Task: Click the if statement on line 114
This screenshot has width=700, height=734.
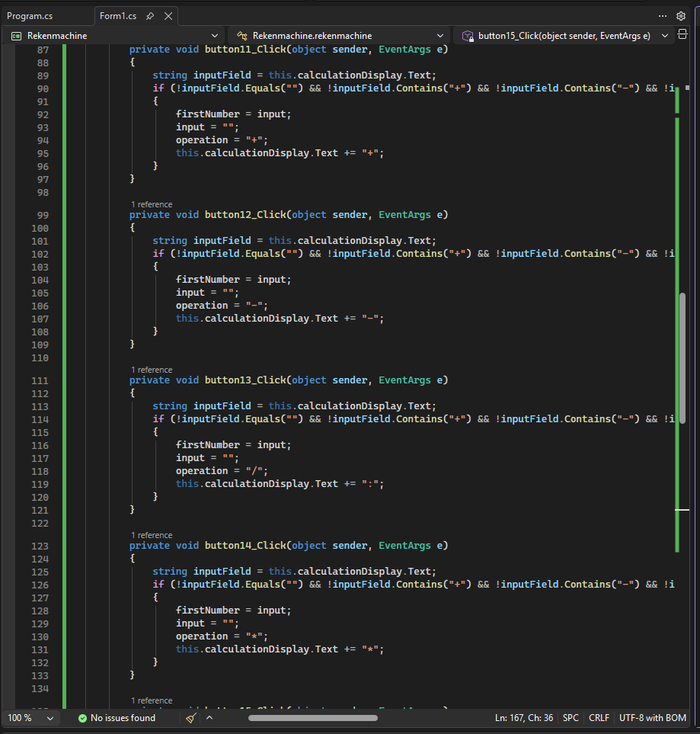Action: (414, 419)
